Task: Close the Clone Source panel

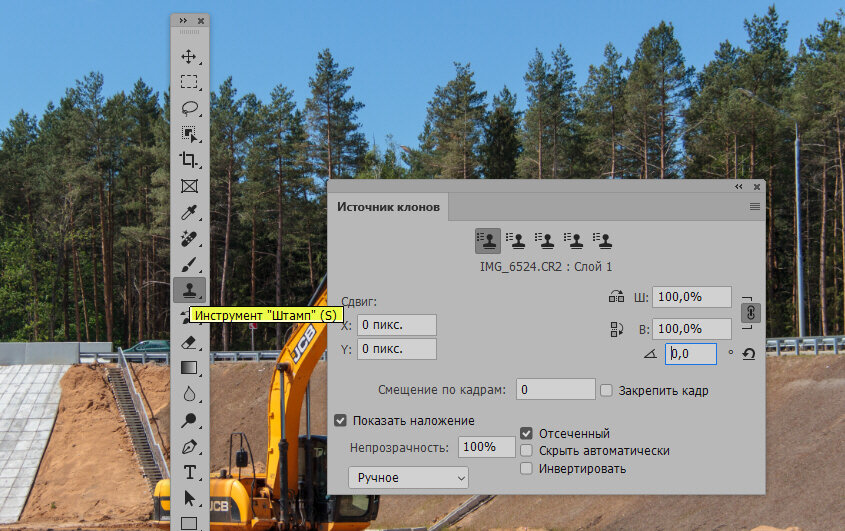Action: coord(757,187)
